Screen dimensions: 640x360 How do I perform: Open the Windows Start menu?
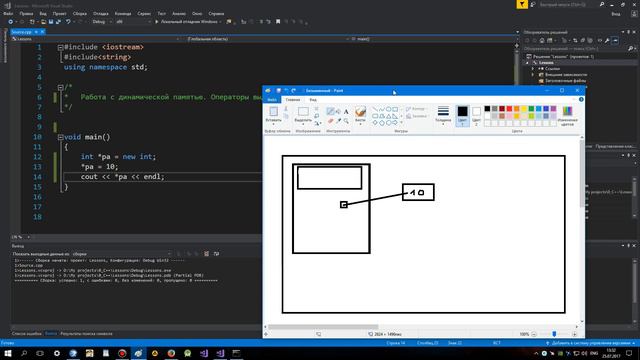click(x=8, y=353)
